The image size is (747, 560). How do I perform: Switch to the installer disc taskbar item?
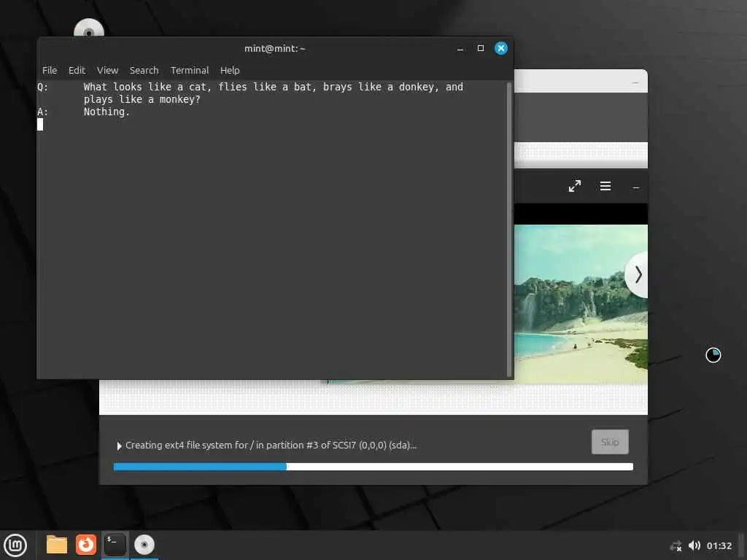click(x=144, y=545)
